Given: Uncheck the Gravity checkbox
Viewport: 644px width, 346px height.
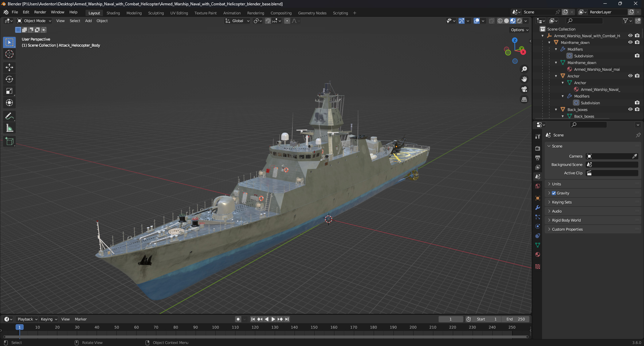Looking at the screenshot, I should (x=554, y=193).
